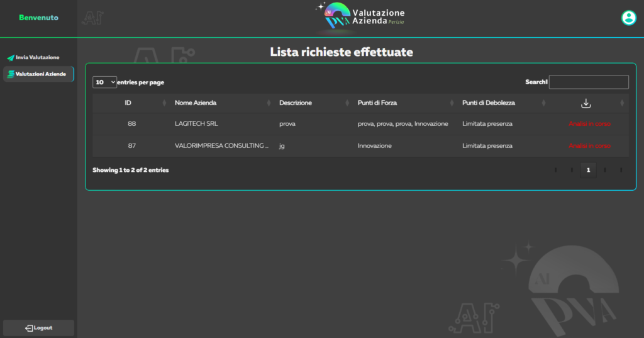
Task: Click the stacked bars icon beside Valutazioni Aziende
Action: click(x=11, y=74)
